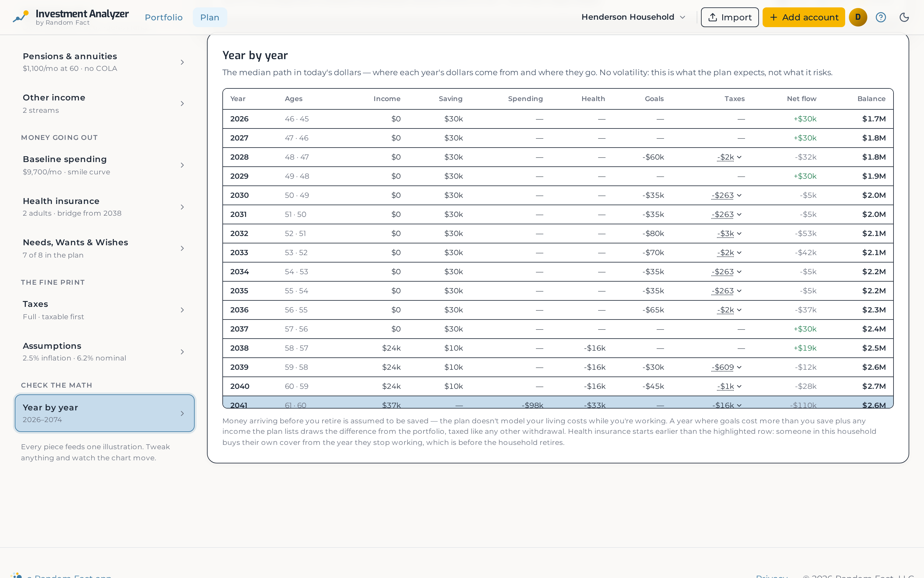This screenshot has width=924, height=578.
Task: Open the Assumptions section
Action: 104,352
